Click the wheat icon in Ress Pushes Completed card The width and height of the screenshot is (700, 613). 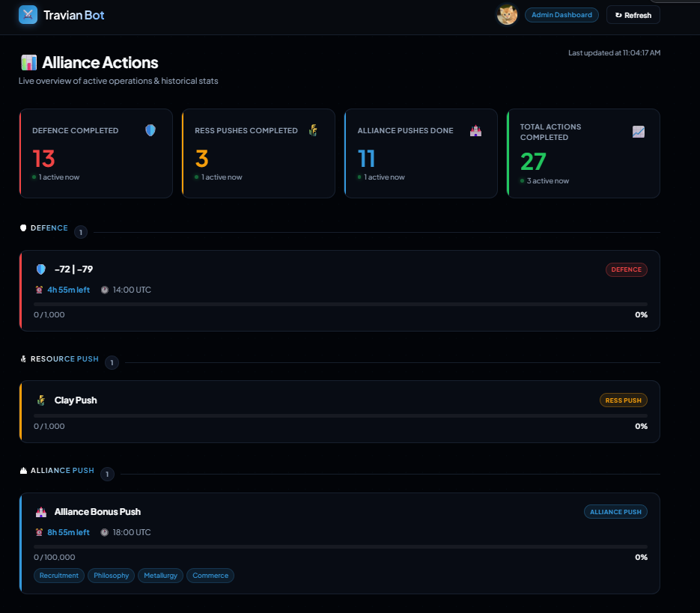tap(313, 130)
